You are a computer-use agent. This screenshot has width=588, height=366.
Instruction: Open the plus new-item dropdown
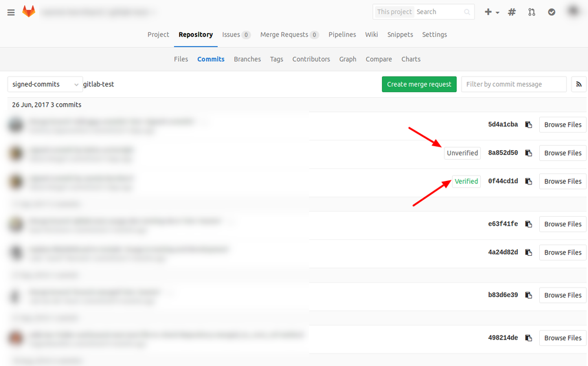pyautogui.click(x=491, y=12)
